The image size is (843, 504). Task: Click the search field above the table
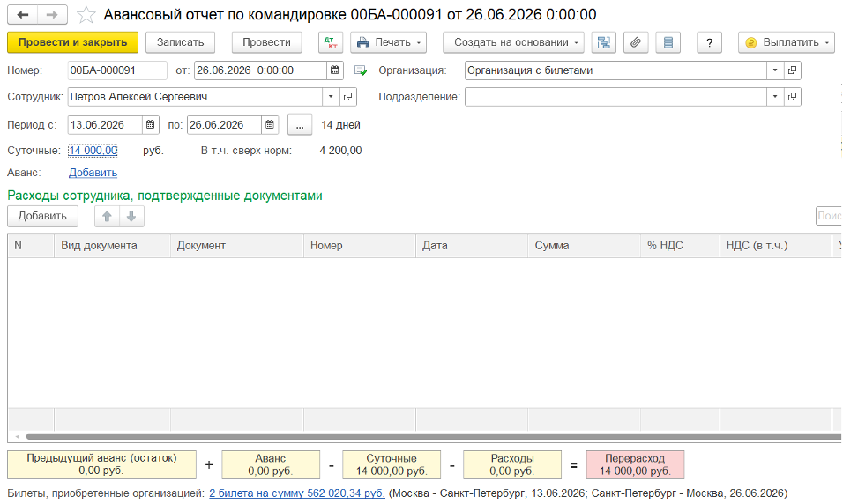point(829,216)
